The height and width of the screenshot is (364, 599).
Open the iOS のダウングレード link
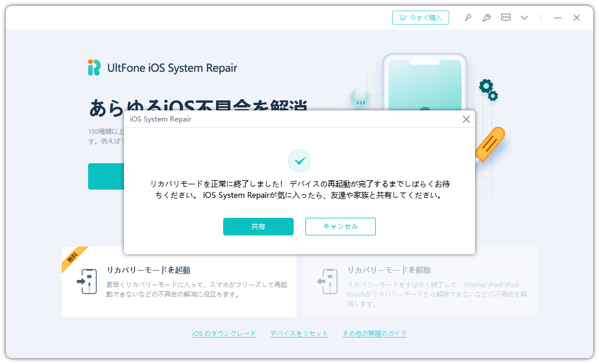tap(224, 333)
